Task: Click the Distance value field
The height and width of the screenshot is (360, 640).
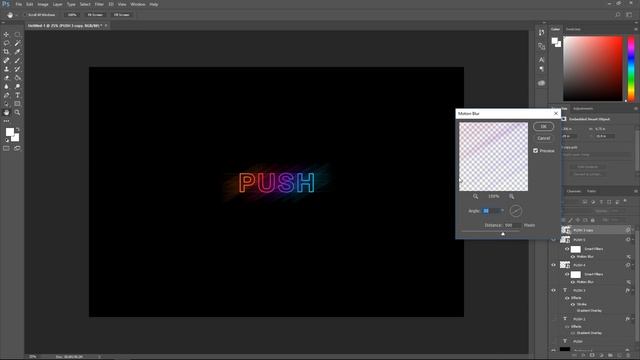Action: click(x=512, y=225)
